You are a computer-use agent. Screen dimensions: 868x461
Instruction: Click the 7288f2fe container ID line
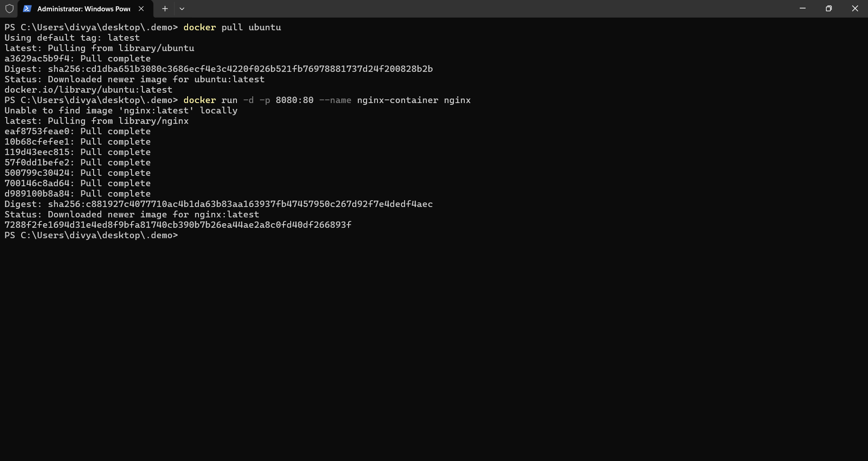(x=178, y=225)
